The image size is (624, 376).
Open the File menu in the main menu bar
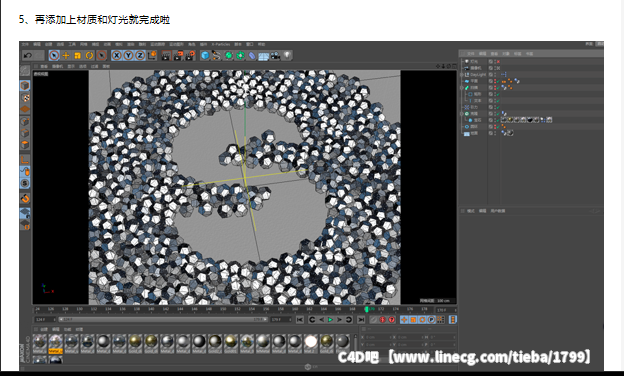click(x=25, y=44)
